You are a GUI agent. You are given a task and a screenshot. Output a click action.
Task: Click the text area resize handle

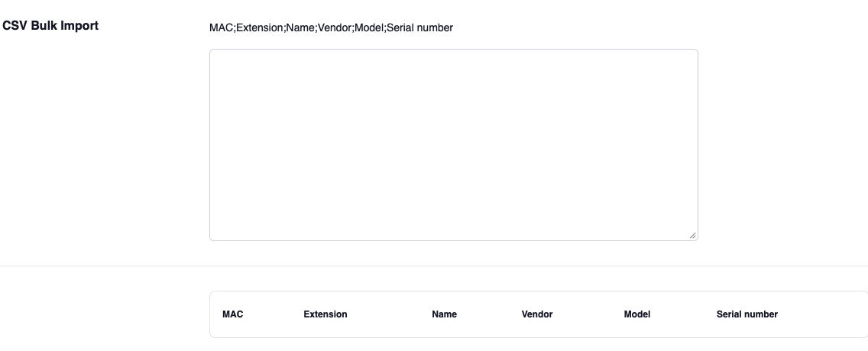click(692, 235)
